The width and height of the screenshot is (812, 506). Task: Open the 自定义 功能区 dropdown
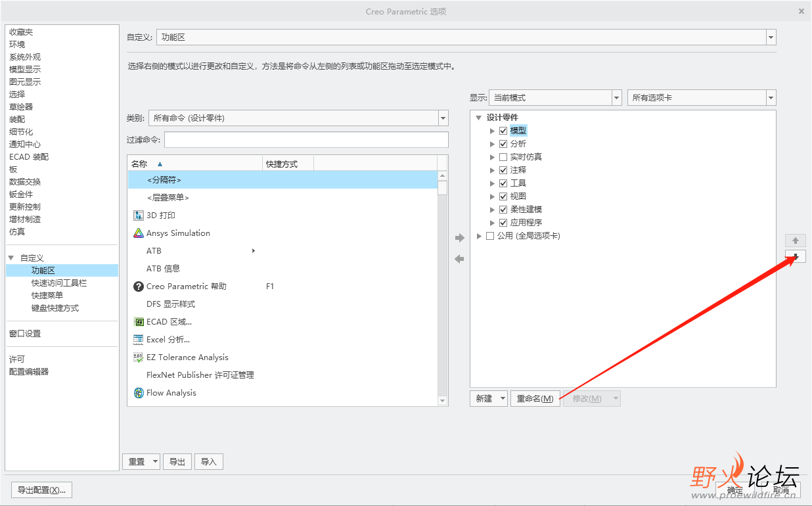pos(771,37)
